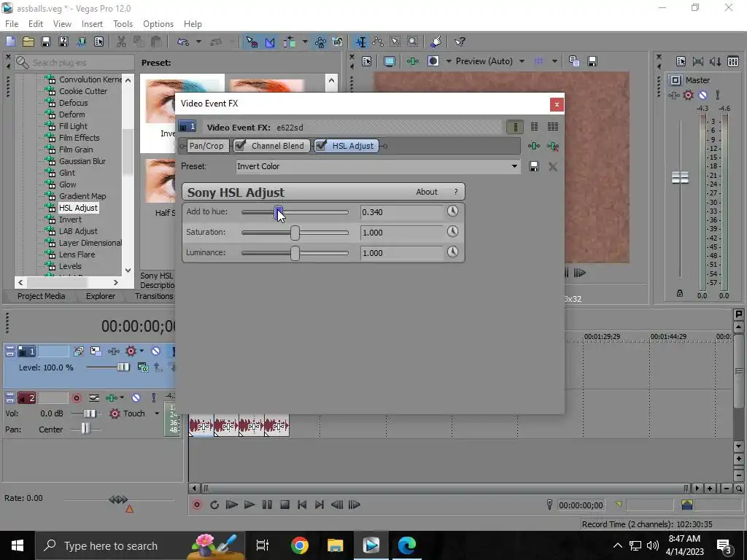This screenshot has width=747, height=560.
Task: Open the track 1 automation settings dropdown
Action: (142, 351)
